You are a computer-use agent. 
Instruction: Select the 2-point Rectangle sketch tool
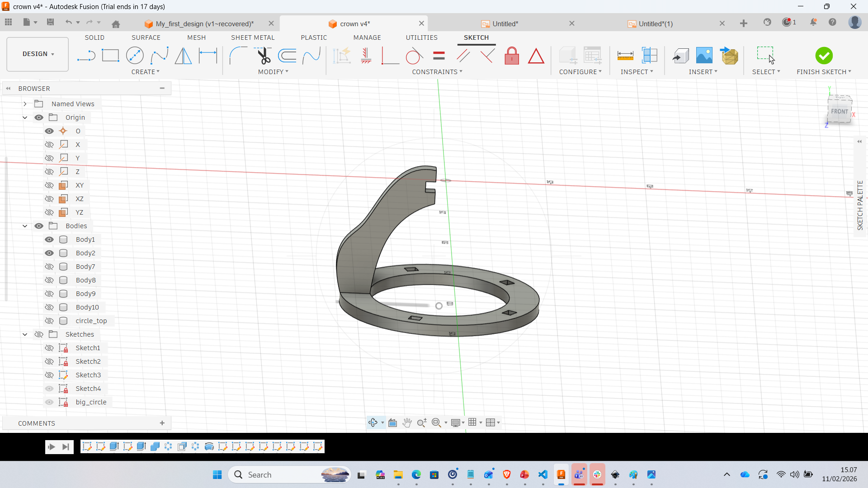110,56
